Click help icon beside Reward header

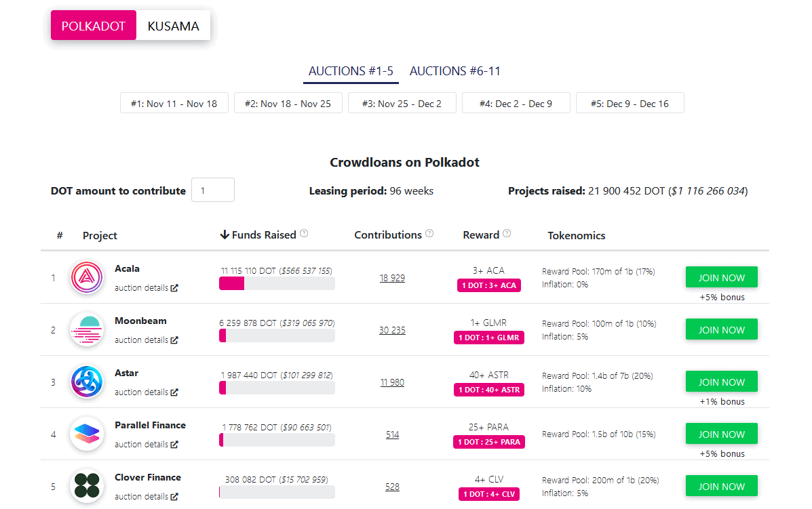point(507,234)
